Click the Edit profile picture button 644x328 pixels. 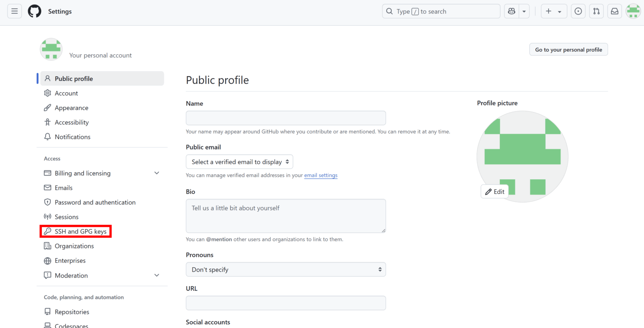click(x=495, y=191)
